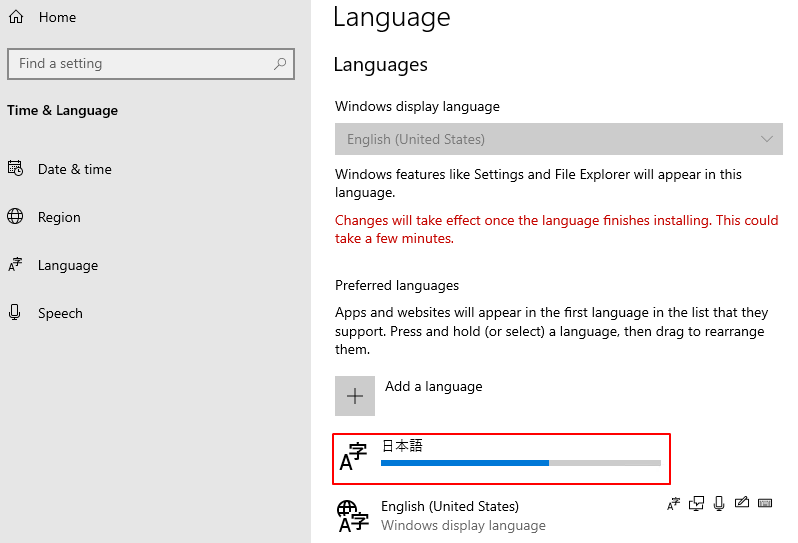This screenshot has height=543, width=798.
Task: Open the Windows display language dropdown
Action: point(558,139)
